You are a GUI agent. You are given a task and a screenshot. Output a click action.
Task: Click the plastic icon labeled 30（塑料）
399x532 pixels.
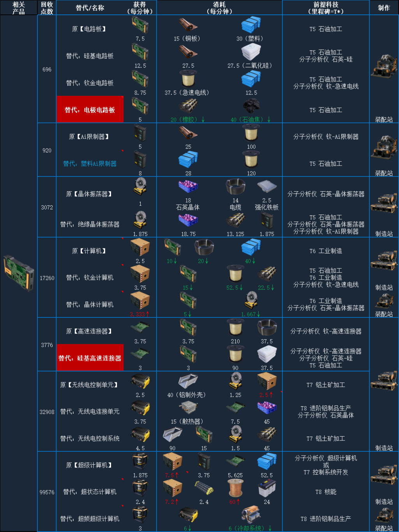pyautogui.click(x=251, y=25)
